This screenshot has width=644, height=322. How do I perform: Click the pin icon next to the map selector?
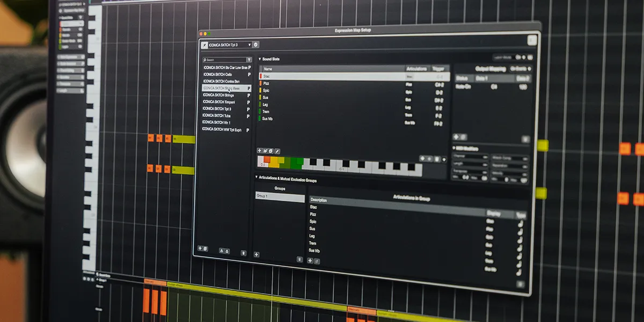point(204,45)
